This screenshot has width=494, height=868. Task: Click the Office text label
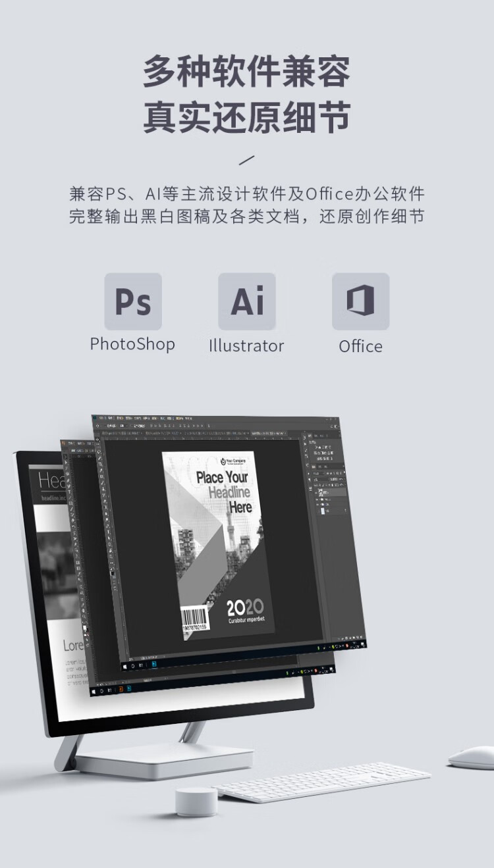pos(360,346)
